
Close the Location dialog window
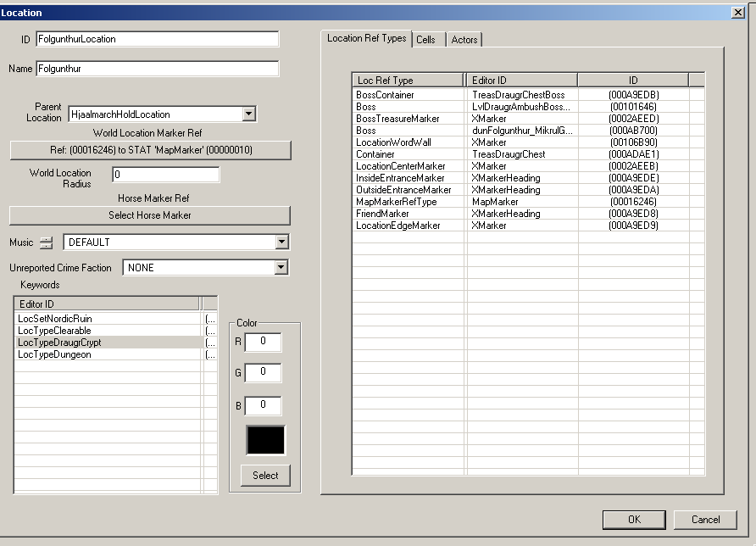[738, 13]
